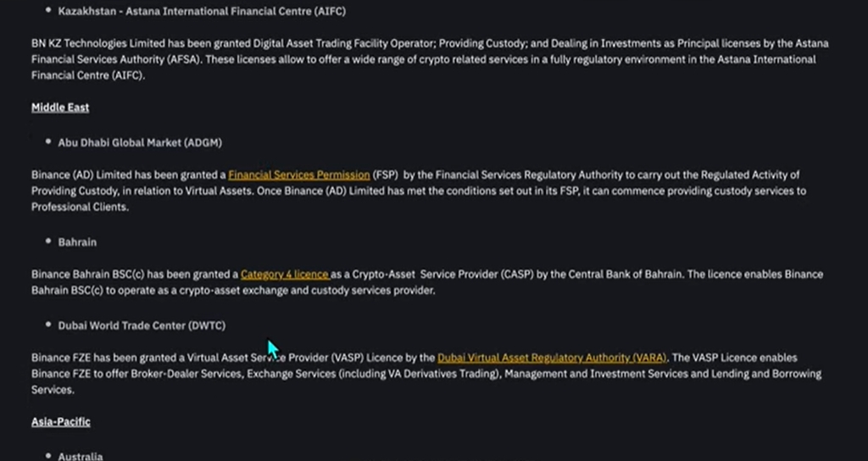Click the Binance Bahrain BSC(c) paragraph
This screenshot has width=868, height=461.
(x=427, y=282)
